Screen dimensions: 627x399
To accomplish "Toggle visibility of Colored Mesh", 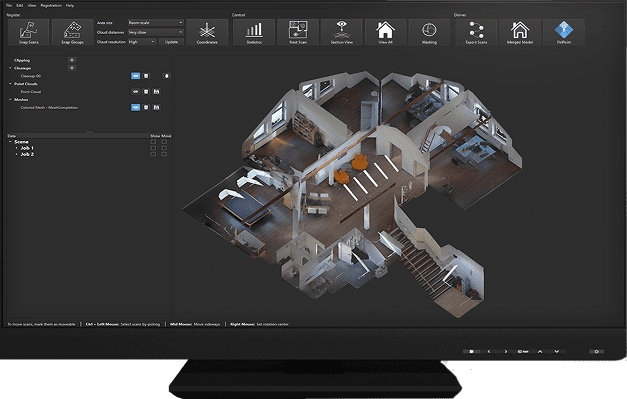I will (136, 107).
